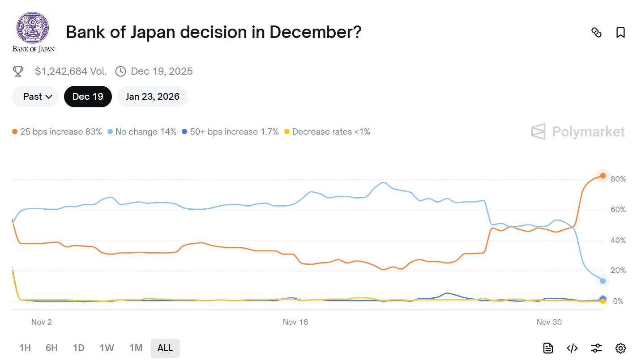Viewport: 641px width, 364px height.
Task: Toggle the Decrease rates series
Action: [x=328, y=131]
